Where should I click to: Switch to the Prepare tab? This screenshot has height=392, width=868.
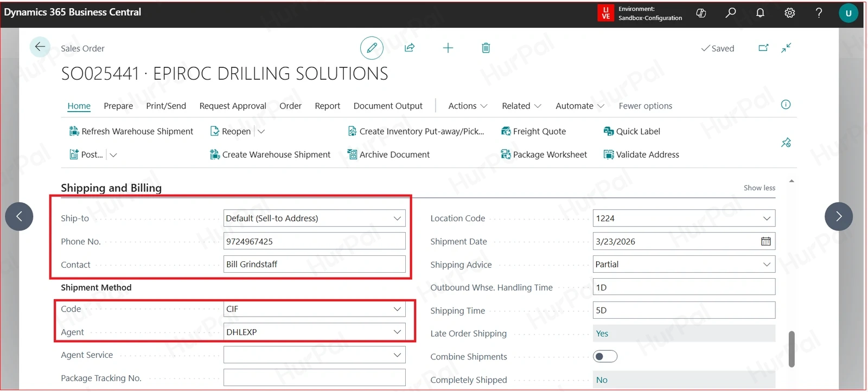tap(118, 106)
